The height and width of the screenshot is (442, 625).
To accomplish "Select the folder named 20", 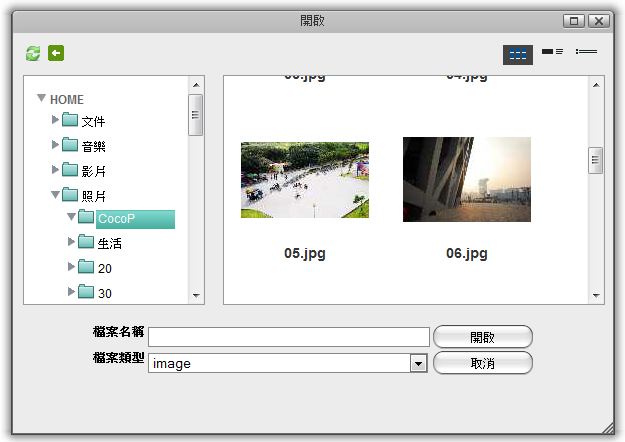I will pos(104,268).
